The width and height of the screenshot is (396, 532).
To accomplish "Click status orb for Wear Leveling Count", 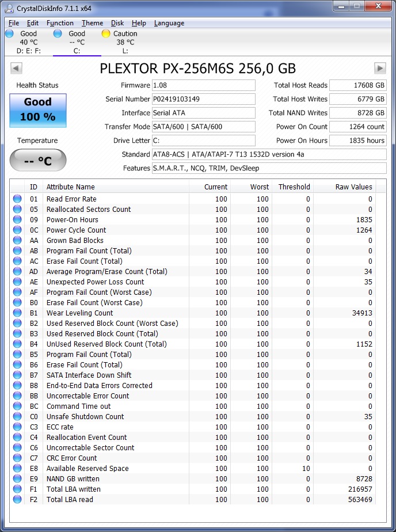I will [x=17, y=313].
